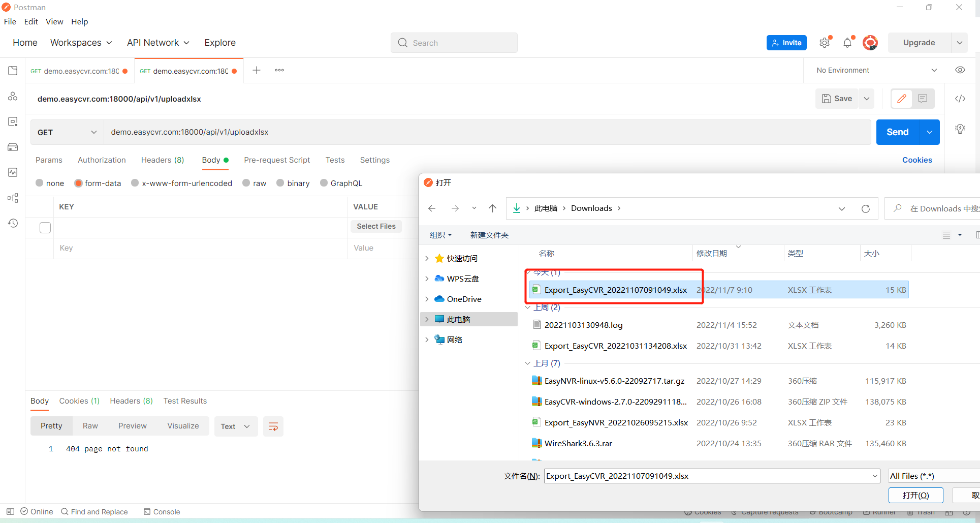Screen dimensions: 980x523
Task: Open Monitors sidebar icon
Action: coord(13,172)
